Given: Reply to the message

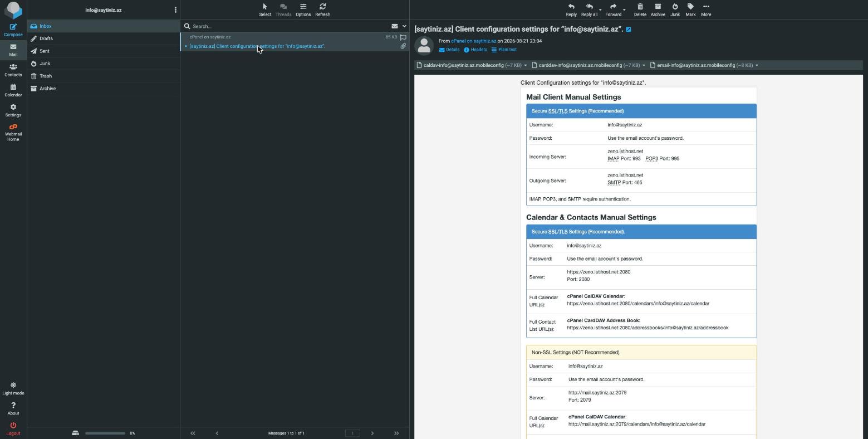Looking at the screenshot, I should 571,10.
